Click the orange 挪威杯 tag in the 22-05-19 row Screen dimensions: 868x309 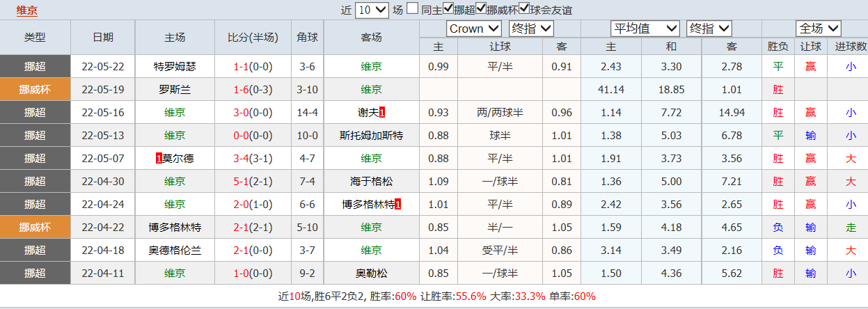click(35, 90)
